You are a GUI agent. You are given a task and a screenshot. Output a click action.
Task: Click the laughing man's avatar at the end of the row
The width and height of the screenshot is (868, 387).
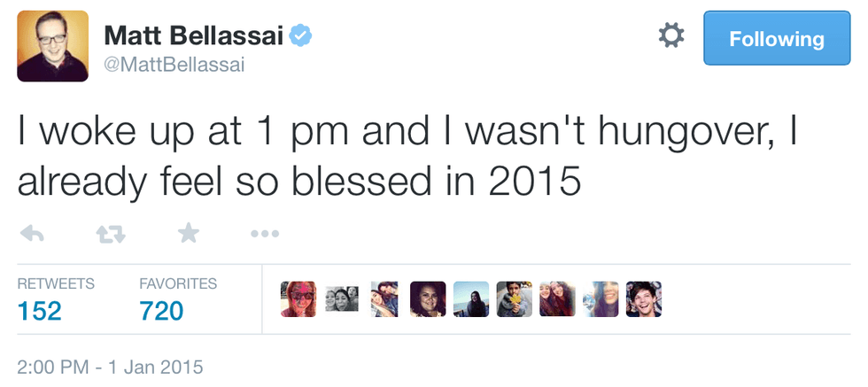tap(644, 299)
